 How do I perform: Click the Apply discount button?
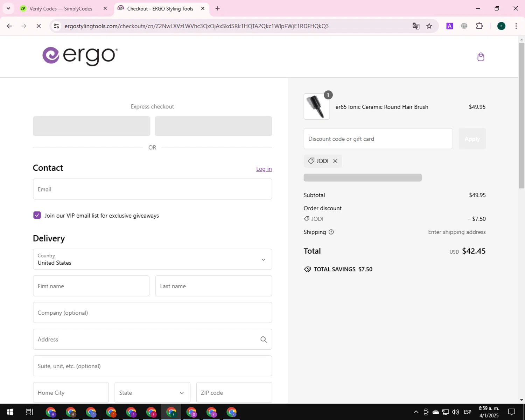click(x=472, y=139)
